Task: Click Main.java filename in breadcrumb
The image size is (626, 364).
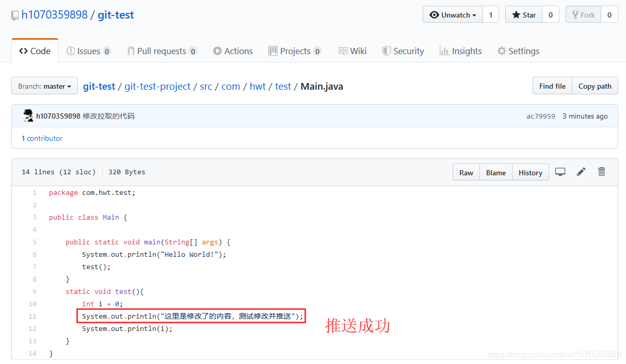Action: click(322, 86)
